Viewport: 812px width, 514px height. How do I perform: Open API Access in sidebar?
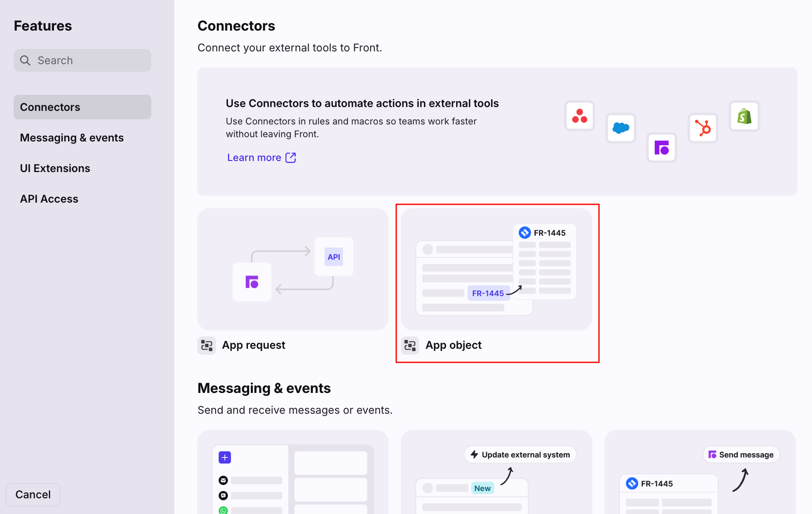point(49,199)
